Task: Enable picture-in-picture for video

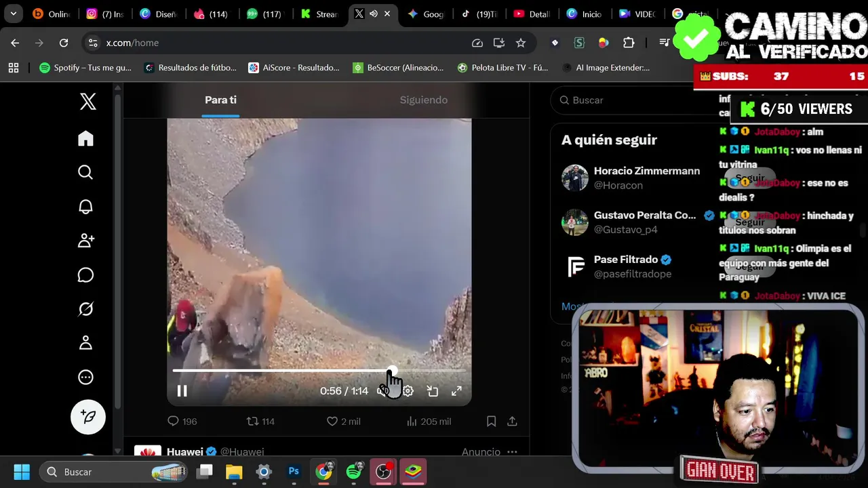Action: [x=432, y=391]
